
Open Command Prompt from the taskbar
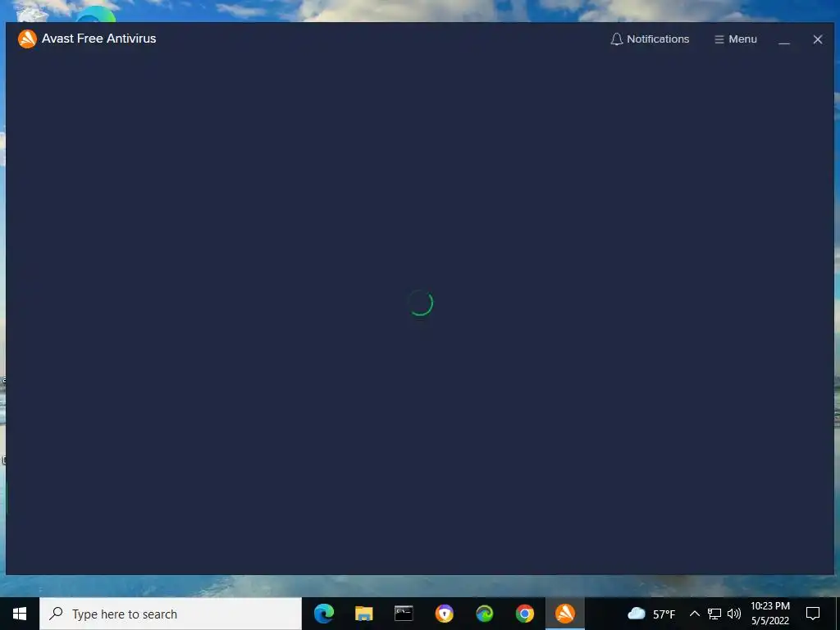click(x=404, y=614)
